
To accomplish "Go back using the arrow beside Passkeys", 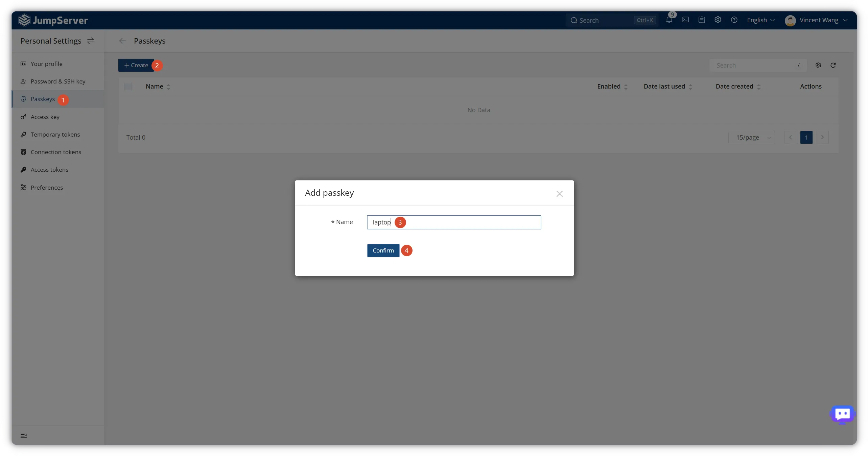I will [x=122, y=41].
